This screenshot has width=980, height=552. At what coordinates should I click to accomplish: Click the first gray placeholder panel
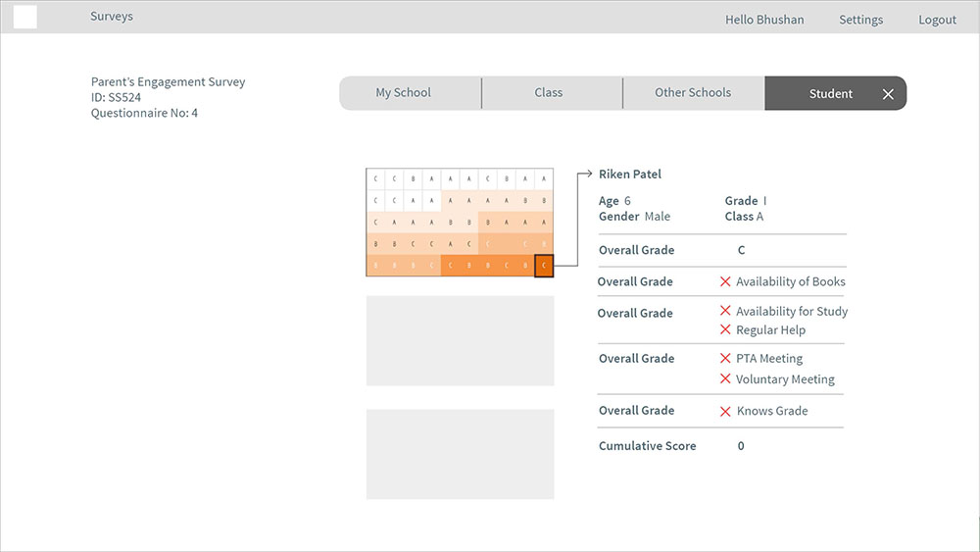click(x=460, y=340)
